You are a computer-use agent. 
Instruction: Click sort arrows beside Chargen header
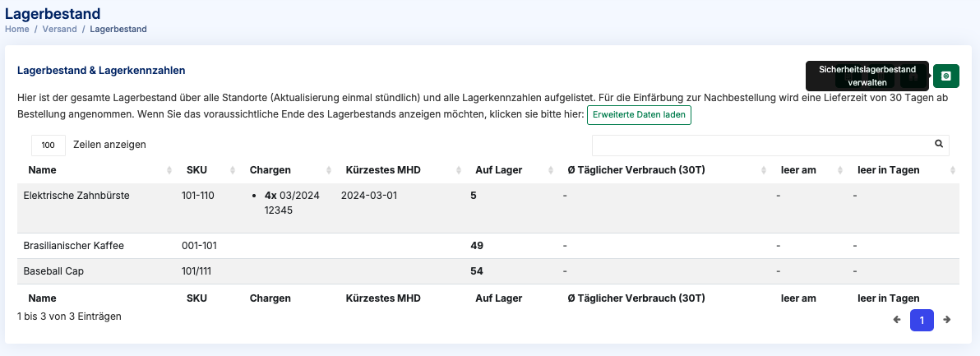[329, 170]
